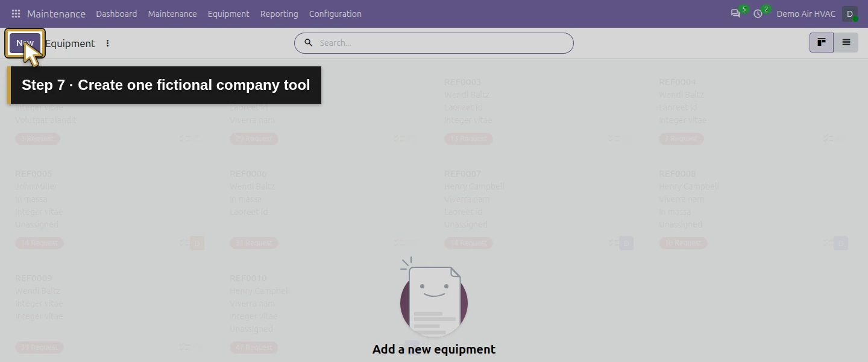Screen dimensions: 868x362
Task: Click New to create equipment
Action: coord(25,43)
